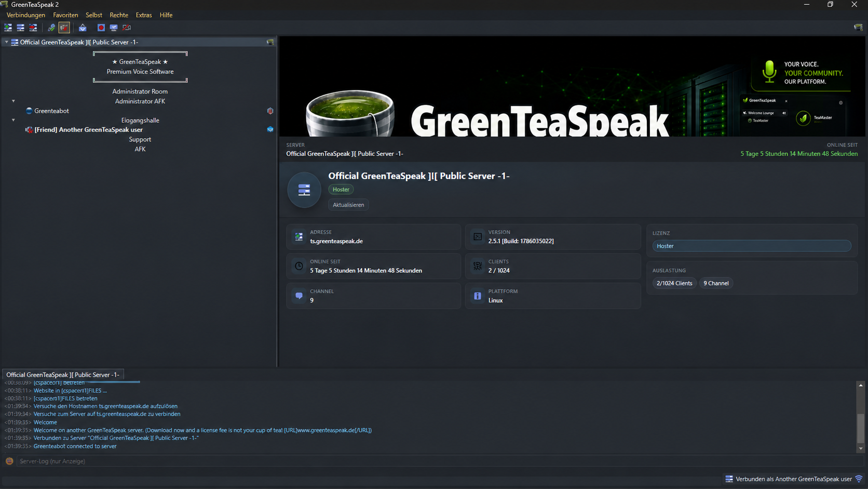This screenshot has height=489, width=868.
Task: Click the version 2.5.1 build text
Action: pos(521,241)
